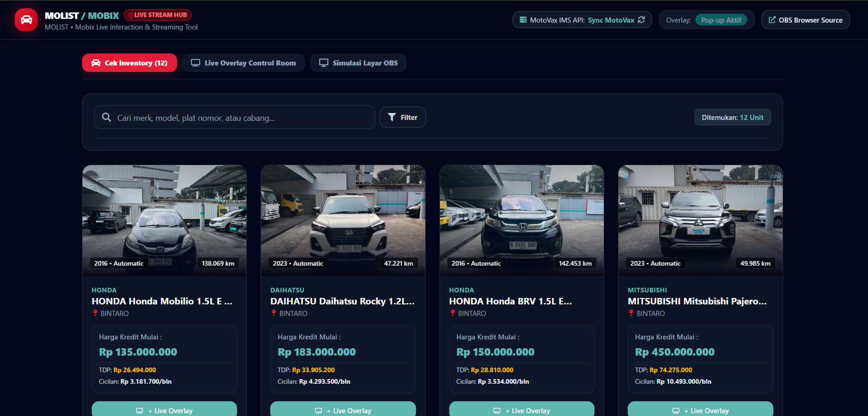Image resolution: width=868 pixels, height=416 pixels.
Task: Click the magnifier search icon
Action: [107, 117]
